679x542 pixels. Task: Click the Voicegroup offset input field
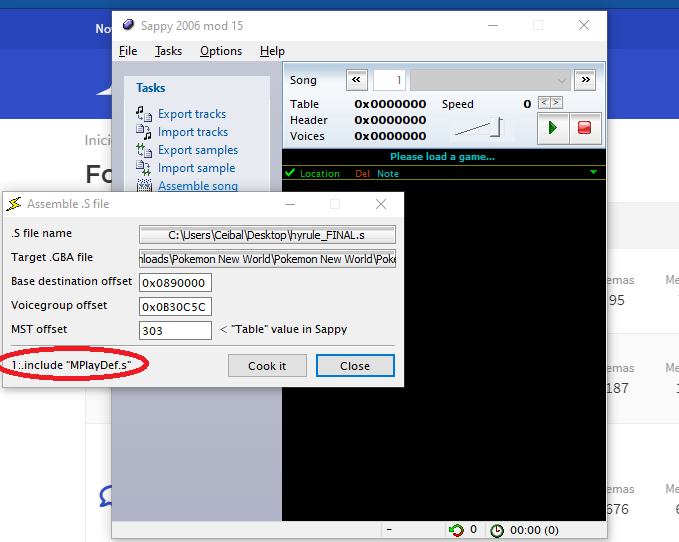pos(176,306)
